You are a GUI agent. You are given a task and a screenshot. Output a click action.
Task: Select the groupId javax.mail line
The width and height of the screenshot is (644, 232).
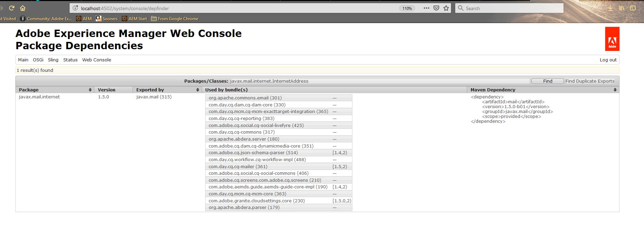517,112
